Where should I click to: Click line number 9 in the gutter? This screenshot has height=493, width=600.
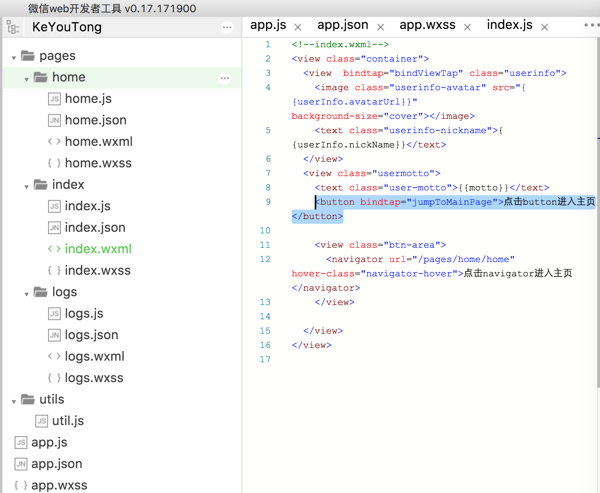[268, 202]
